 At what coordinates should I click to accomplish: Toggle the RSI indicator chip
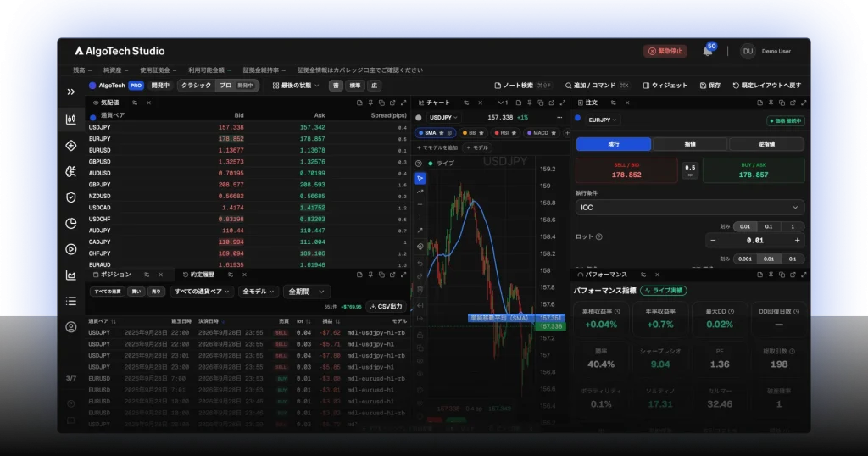point(504,133)
